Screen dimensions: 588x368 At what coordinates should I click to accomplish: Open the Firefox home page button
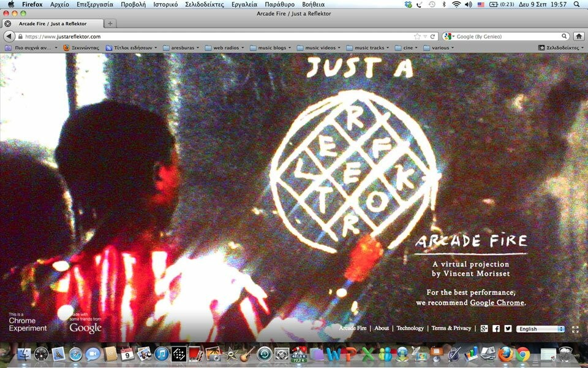click(579, 36)
